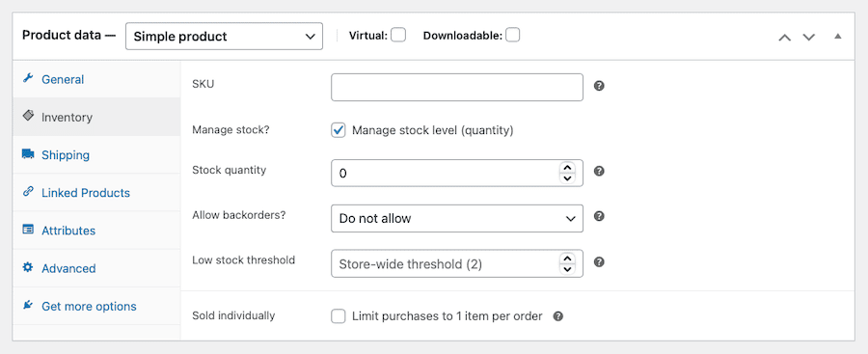Click help icon beside Sold individually option
Viewport: 868px width, 354px height.
click(558, 316)
